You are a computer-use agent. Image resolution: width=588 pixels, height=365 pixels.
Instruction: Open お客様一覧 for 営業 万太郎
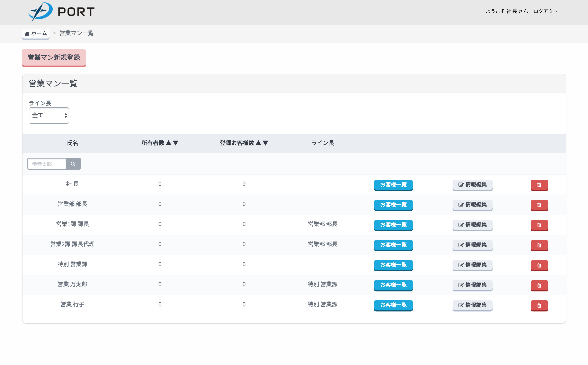click(393, 285)
